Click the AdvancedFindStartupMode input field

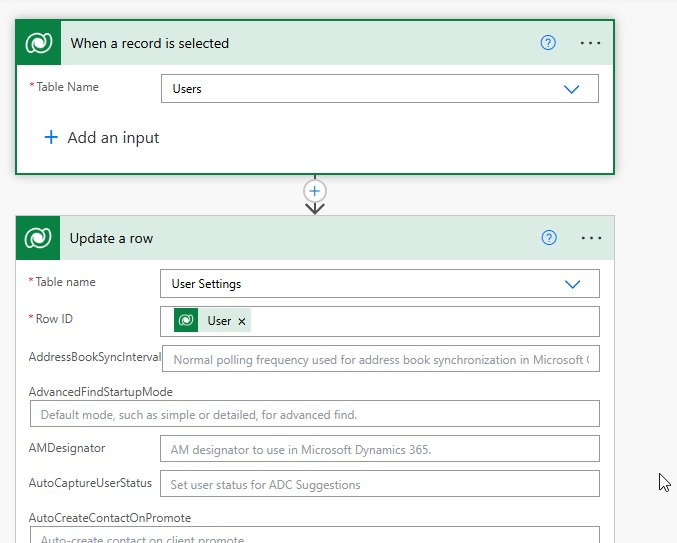click(x=314, y=414)
